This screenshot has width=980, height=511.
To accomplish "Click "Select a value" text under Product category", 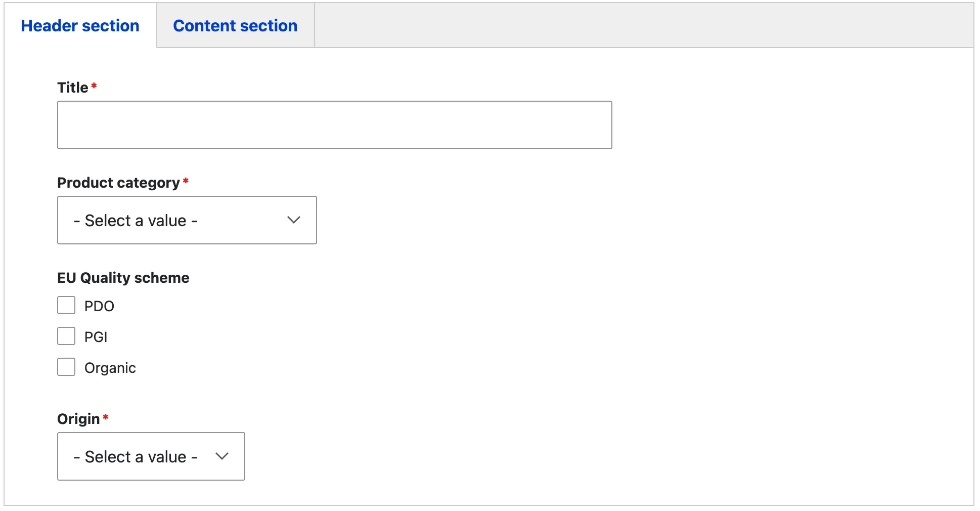I will pos(136,221).
